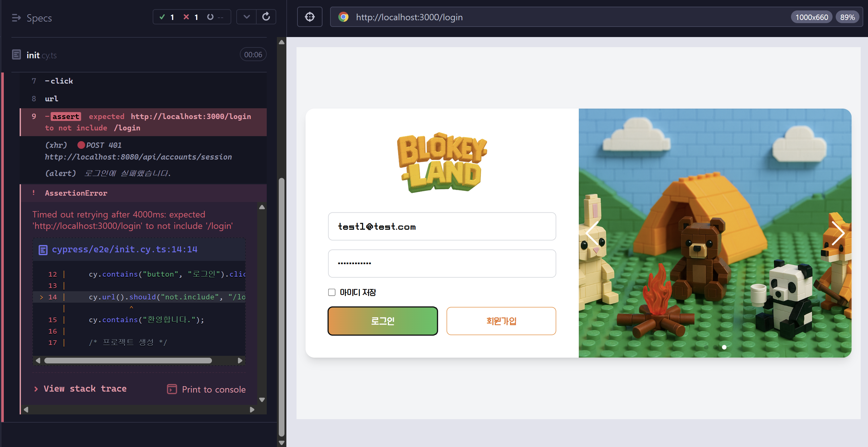Click the password input field
This screenshot has height=447, width=868.
click(x=442, y=263)
